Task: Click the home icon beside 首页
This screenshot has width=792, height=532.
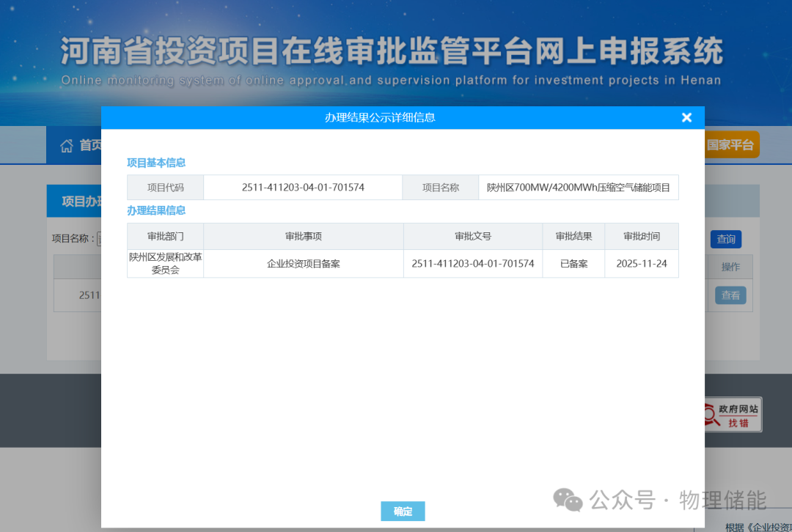Action: (x=67, y=145)
